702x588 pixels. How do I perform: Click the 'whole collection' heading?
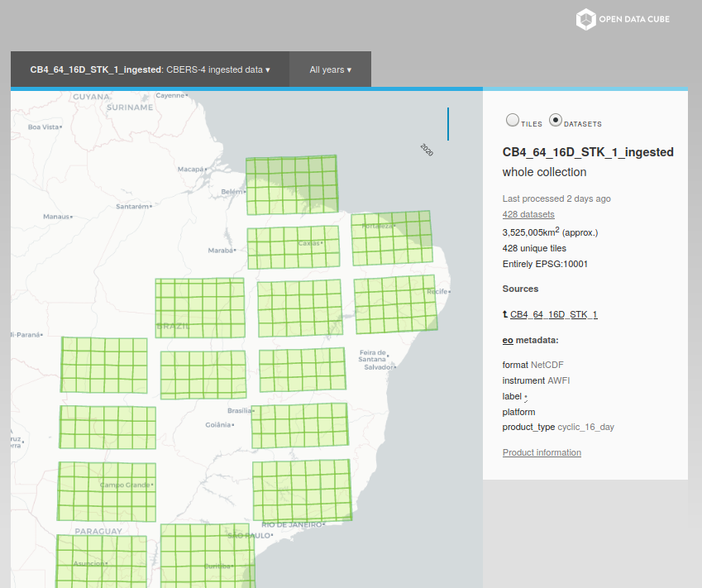point(544,172)
